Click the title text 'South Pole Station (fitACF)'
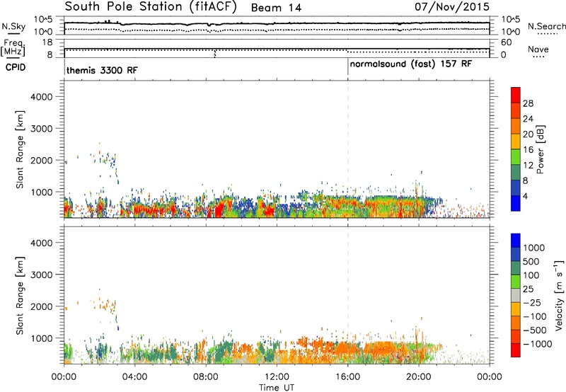The width and height of the screenshot is (566, 392). pyautogui.click(x=151, y=7)
